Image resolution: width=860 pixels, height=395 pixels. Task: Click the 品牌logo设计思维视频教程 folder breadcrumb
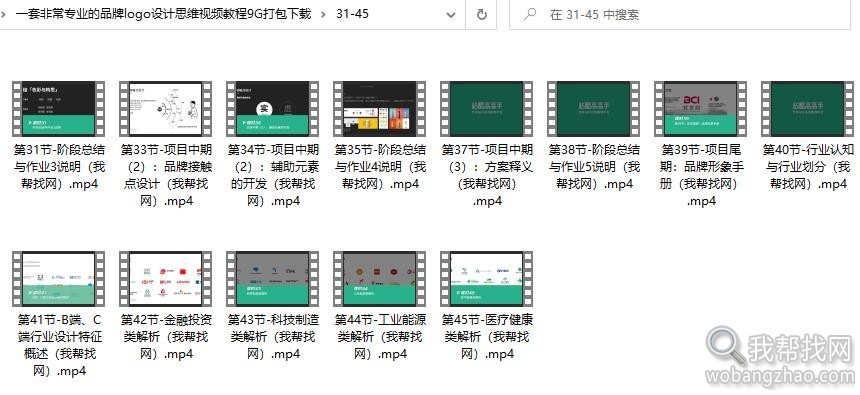(x=163, y=14)
